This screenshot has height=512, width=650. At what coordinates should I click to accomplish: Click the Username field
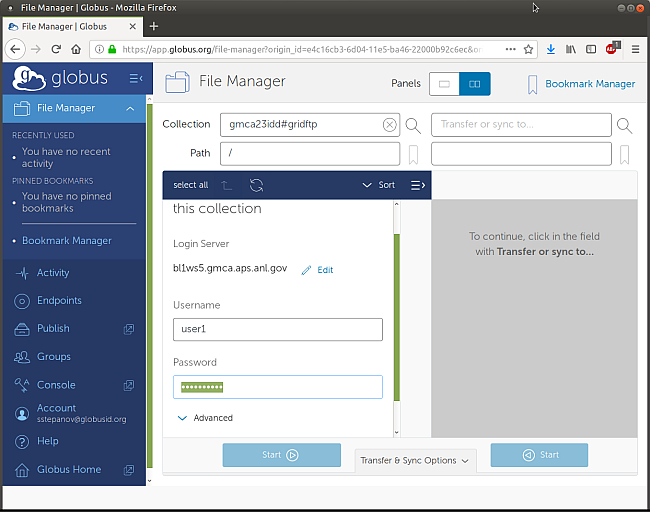point(278,330)
